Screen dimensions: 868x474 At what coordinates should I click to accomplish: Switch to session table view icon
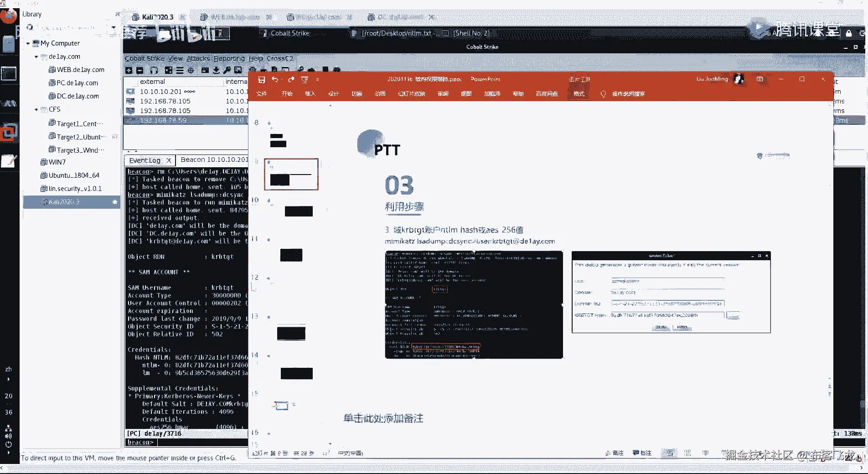click(x=180, y=70)
